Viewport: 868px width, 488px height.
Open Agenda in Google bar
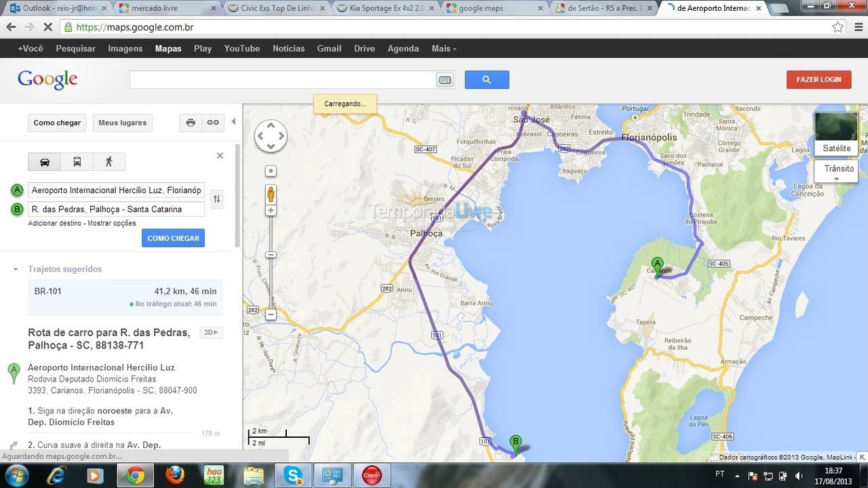[403, 48]
